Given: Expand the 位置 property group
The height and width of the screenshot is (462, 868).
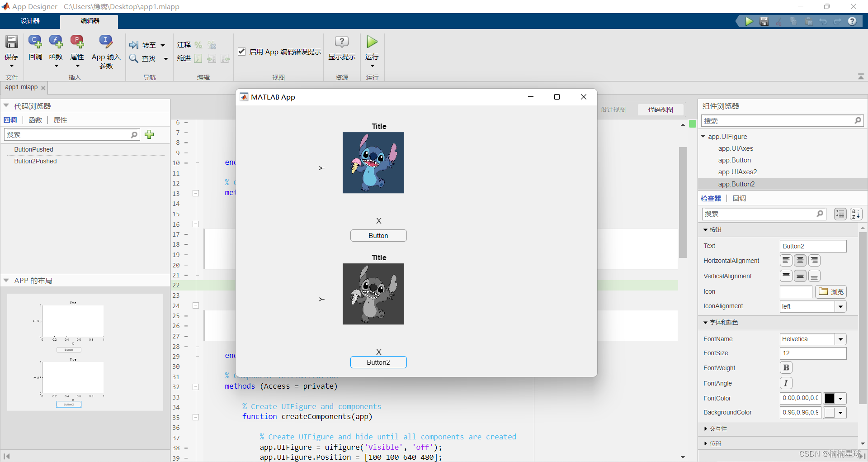Looking at the screenshot, I should (706, 443).
